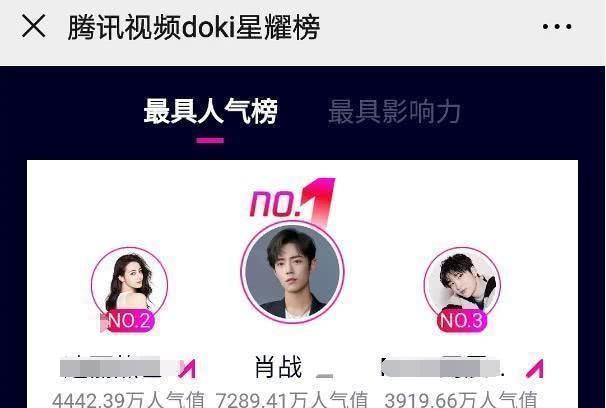Click the page title 腾讯视频doki星耀榜
Image resolution: width=606 pixels, height=408 pixels.
194,27
